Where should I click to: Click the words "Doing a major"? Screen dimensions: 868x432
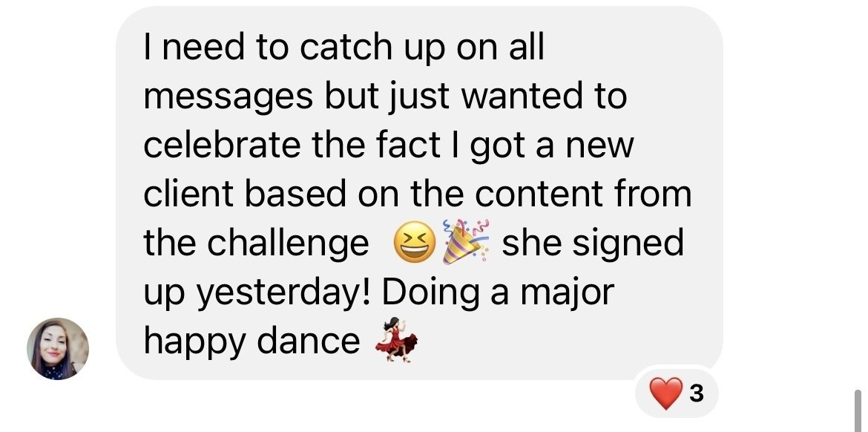pos(498,293)
